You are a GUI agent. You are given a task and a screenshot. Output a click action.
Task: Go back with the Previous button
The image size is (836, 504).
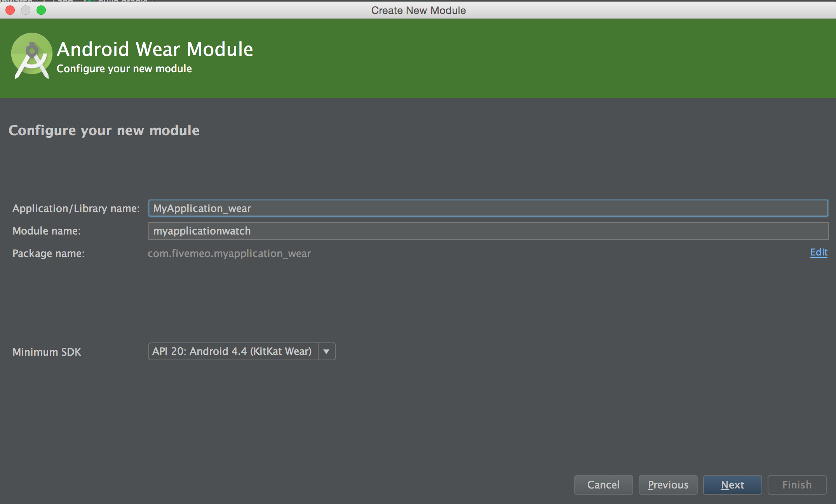coord(668,485)
